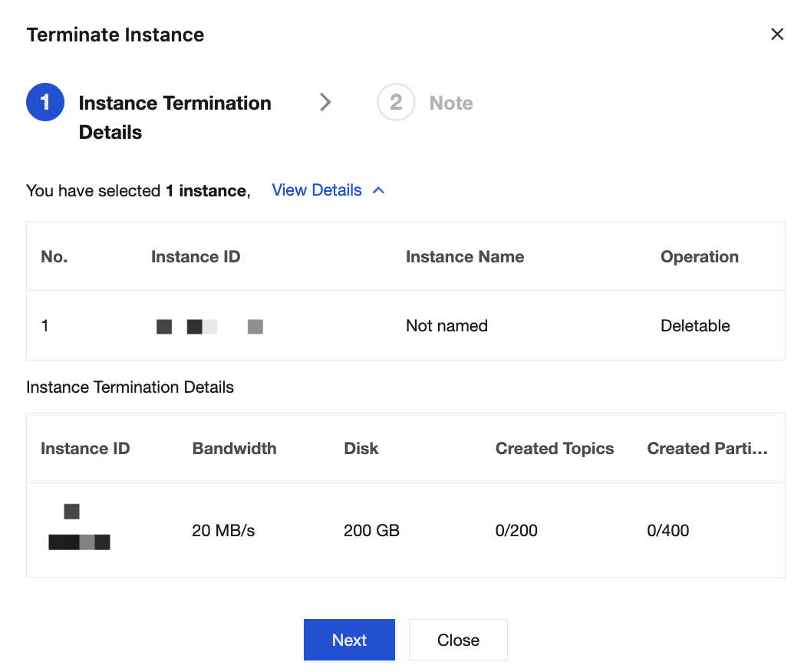Click the Deletable status cell

pyautogui.click(x=695, y=326)
